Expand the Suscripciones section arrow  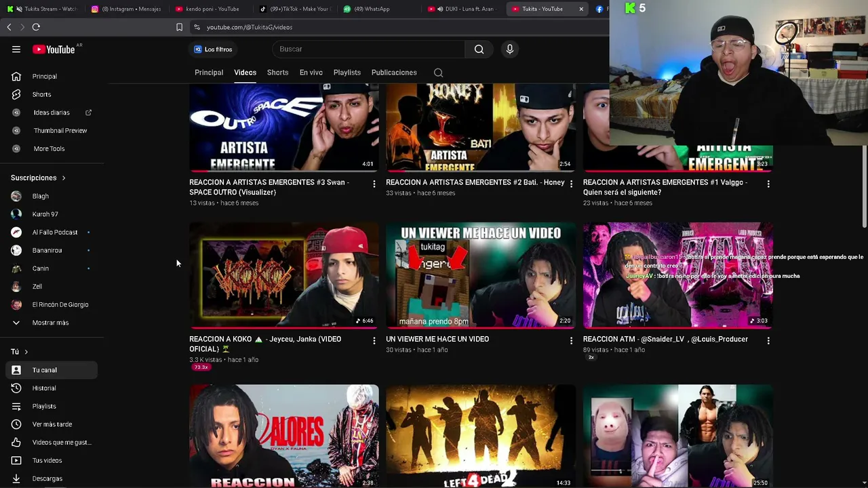pyautogui.click(x=64, y=178)
